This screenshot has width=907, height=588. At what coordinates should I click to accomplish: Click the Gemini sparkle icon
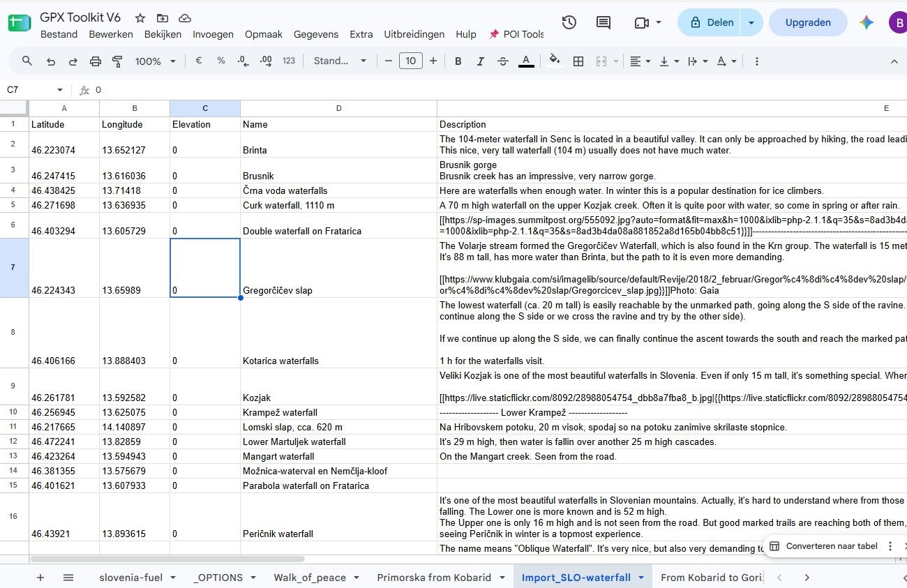[867, 22]
